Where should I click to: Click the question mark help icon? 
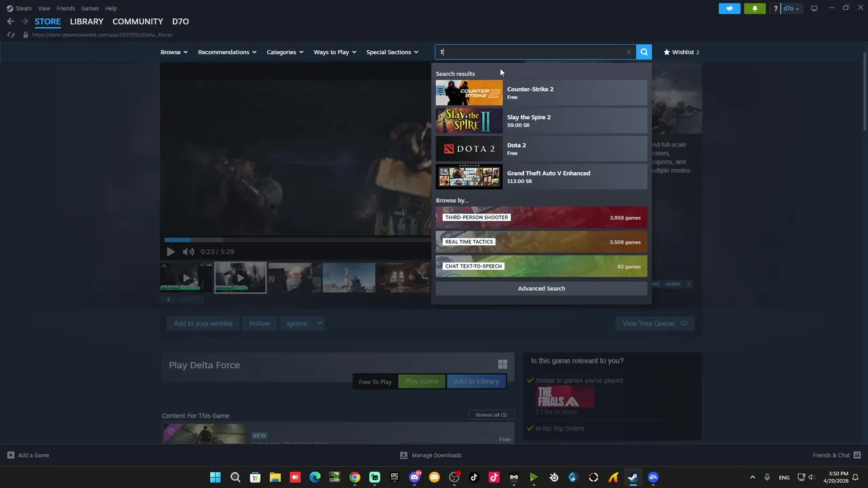pos(775,8)
